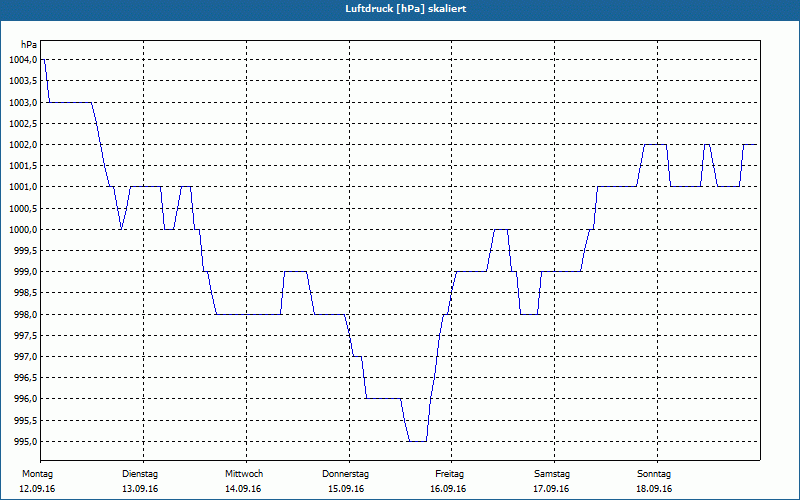Screen dimensions: 800x500
Task: Click the 998,5 axis label
Action: coord(25,293)
